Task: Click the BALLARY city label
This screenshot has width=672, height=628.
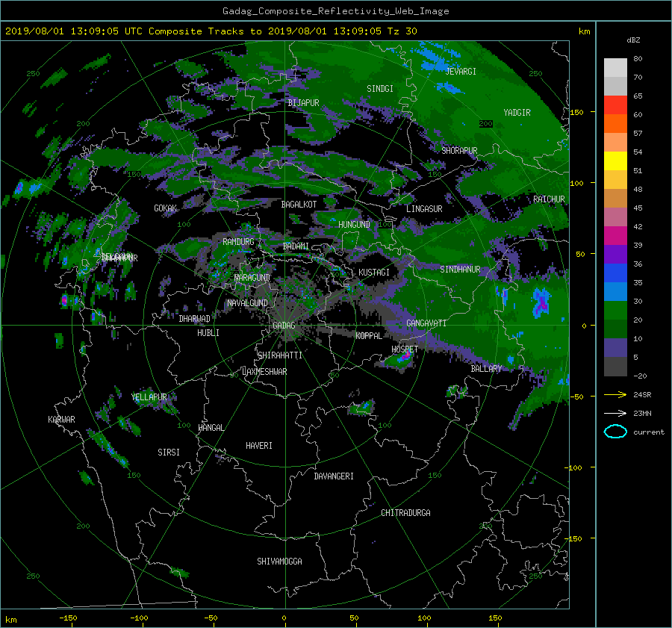Action: click(486, 369)
